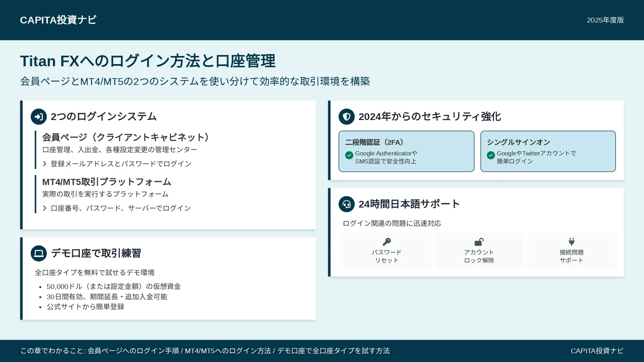Click the CAPITA投資ナビ logo in the header

[x=58, y=20]
